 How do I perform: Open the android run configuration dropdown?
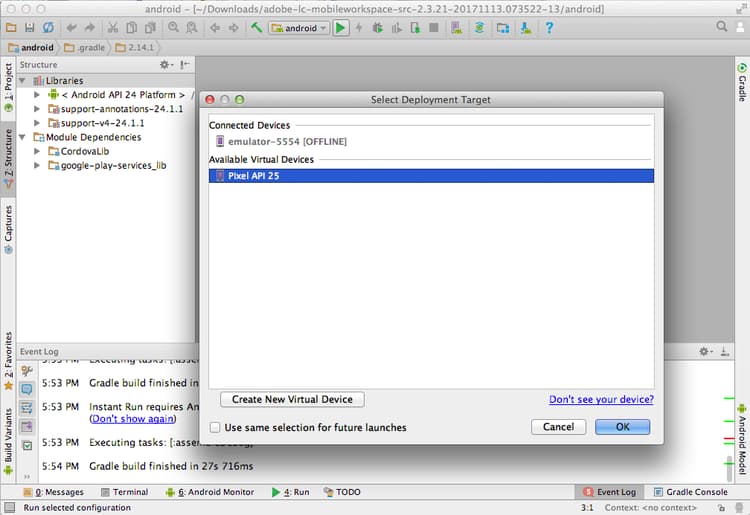pyautogui.click(x=299, y=28)
